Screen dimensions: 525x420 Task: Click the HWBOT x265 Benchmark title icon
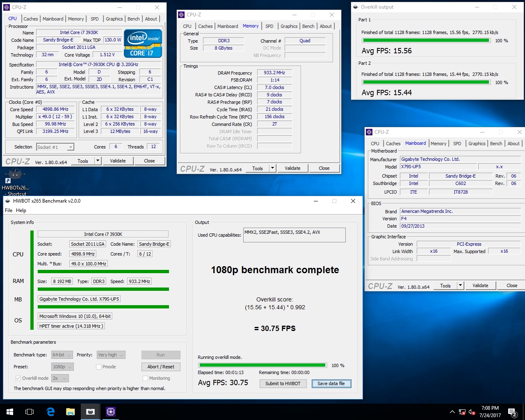(x=7, y=201)
